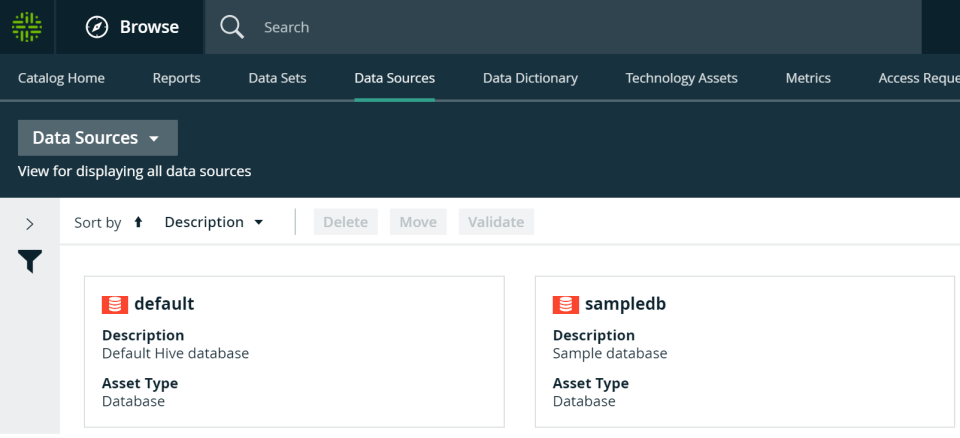Open the Data Sources view dropdown
The image size is (960, 438).
97,138
